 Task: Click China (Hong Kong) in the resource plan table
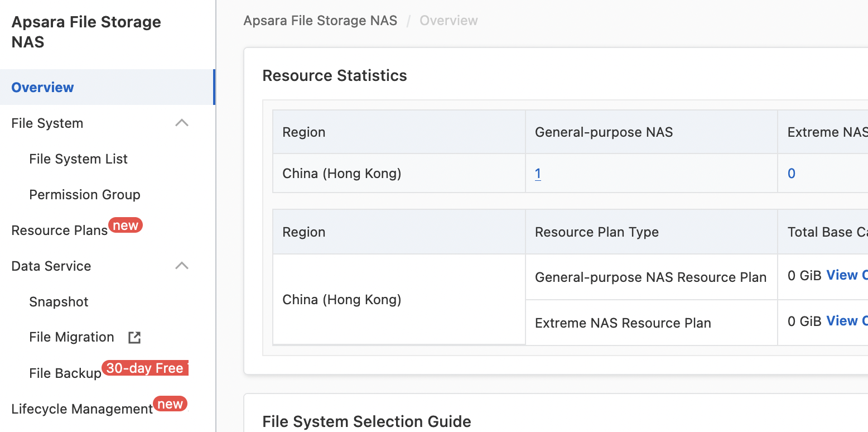(342, 300)
